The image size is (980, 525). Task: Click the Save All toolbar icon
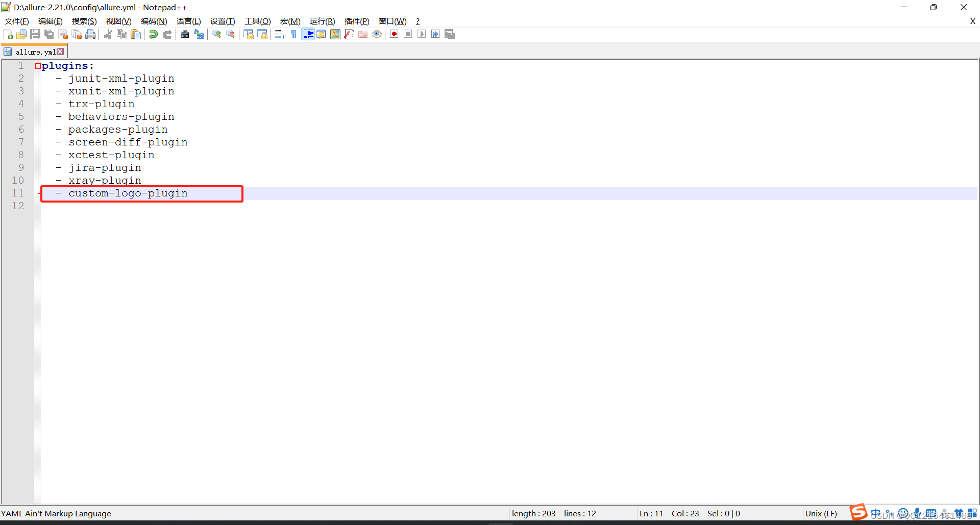[49, 34]
